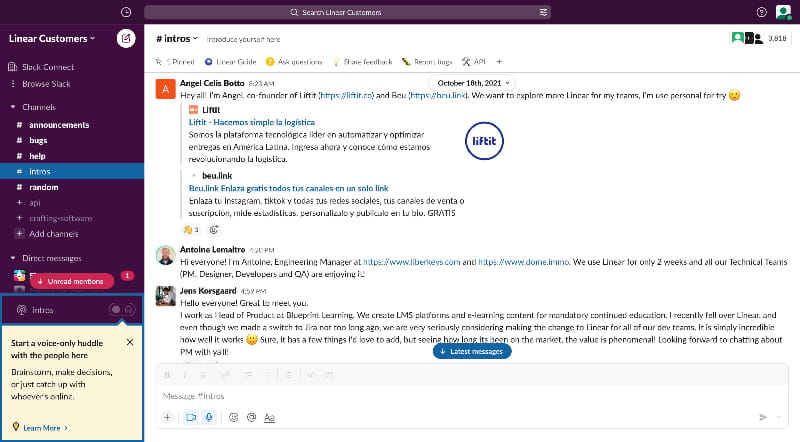This screenshot has width=800, height=442.
Task: Toggle the huddle switch for intros
Action: [122, 310]
